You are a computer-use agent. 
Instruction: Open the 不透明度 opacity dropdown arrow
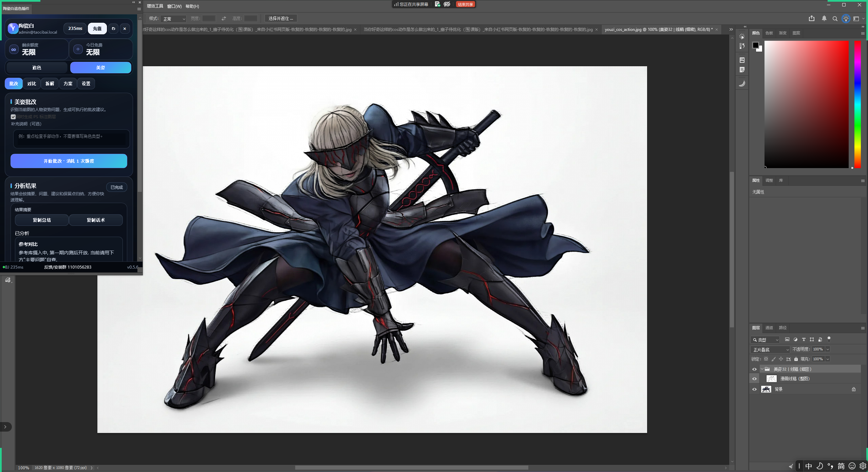click(x=828, y=349)
